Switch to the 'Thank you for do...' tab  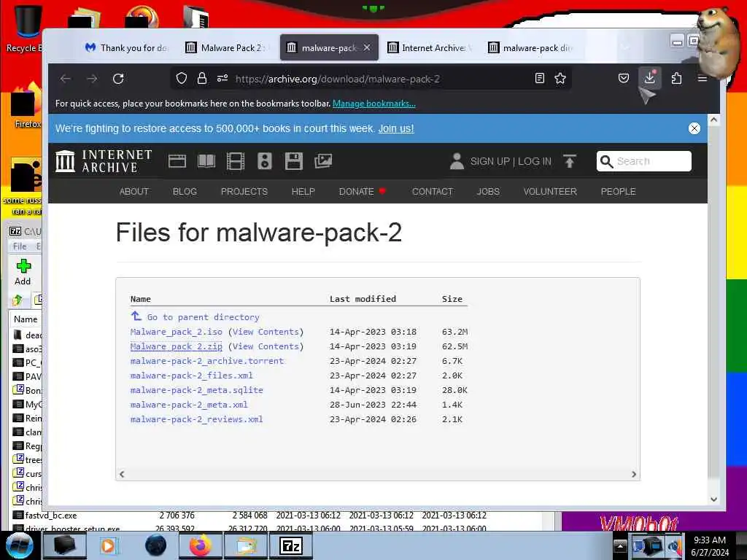pos(127,47)
